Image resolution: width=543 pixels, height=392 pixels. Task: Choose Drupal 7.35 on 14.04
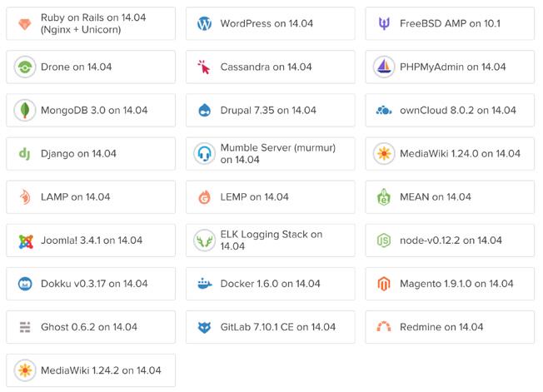click(x=271, y=111)
